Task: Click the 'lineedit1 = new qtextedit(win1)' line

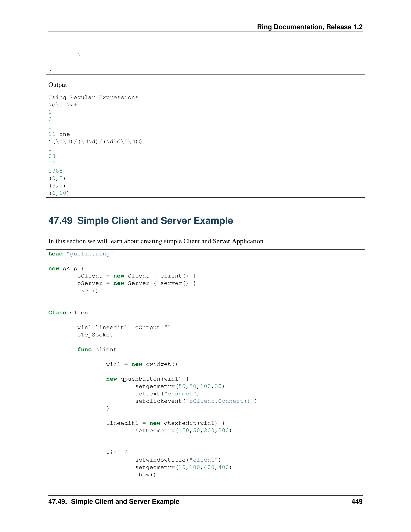Action: [x=166, y=423]
